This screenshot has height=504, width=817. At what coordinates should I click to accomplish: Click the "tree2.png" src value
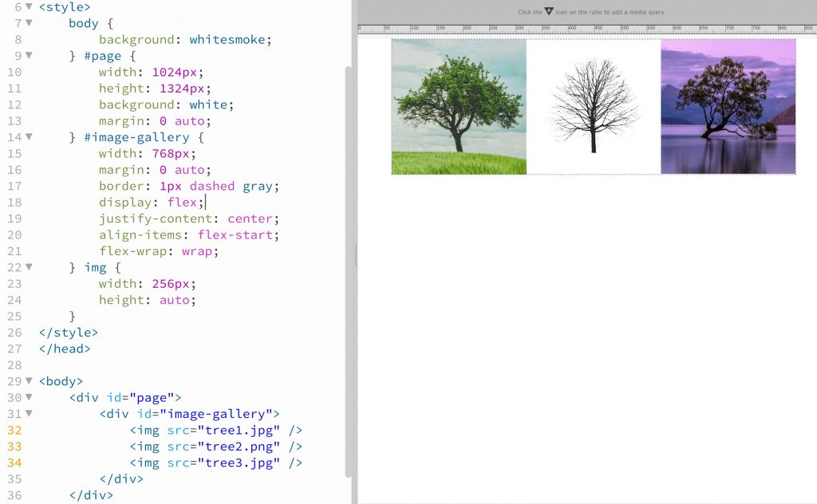click(239, 447)
